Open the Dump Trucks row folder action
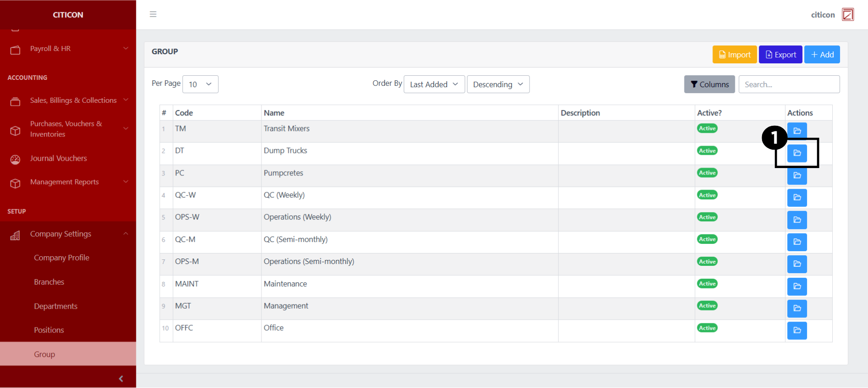The width and height of the screenshot is (868, 388). [x=797, y=153]
